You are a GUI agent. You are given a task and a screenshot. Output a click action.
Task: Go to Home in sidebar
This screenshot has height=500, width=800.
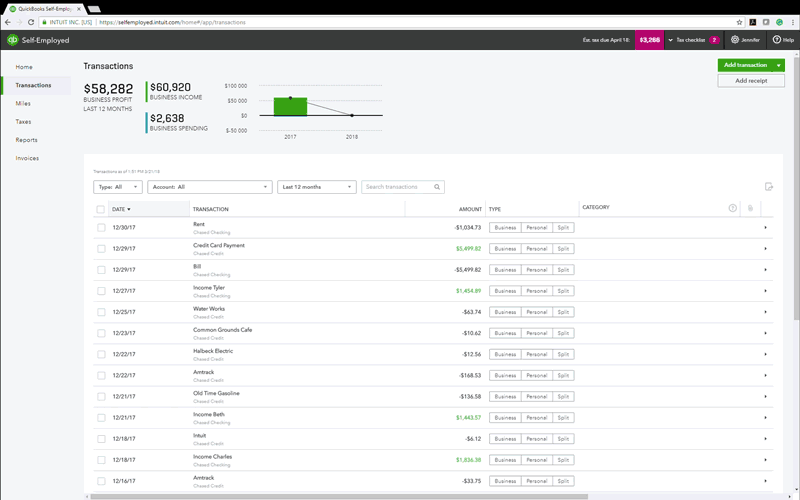tap(24, 67)
